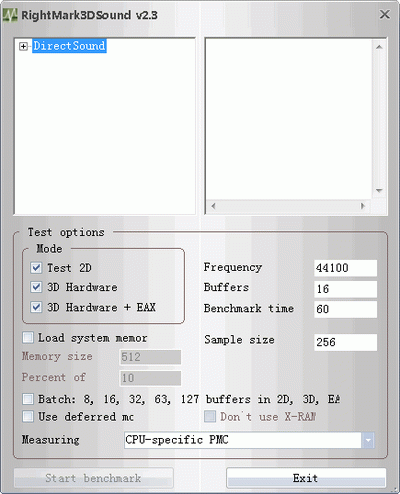
Task: Disable the 3D Hardware + EAX option
Action: coord(36,307)
